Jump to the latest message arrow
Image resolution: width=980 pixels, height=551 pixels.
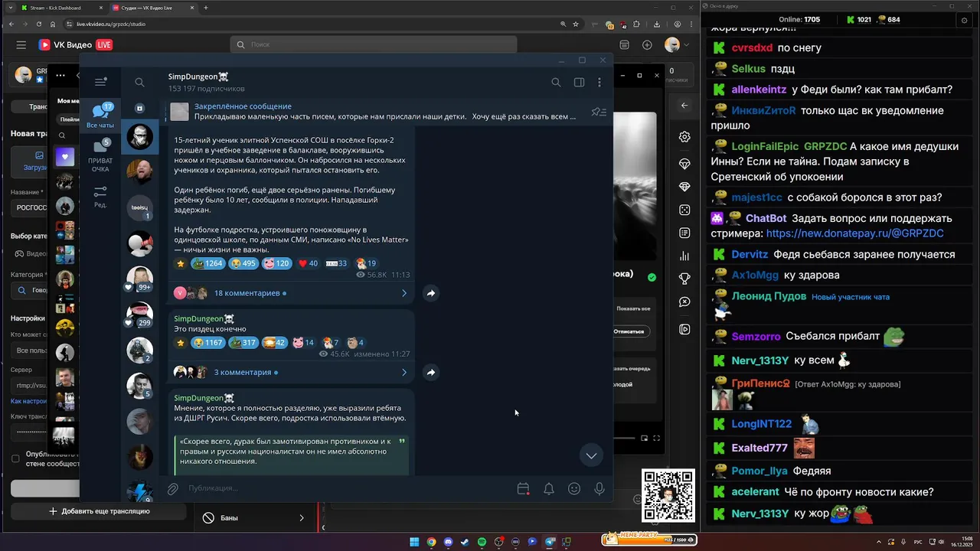591,455
